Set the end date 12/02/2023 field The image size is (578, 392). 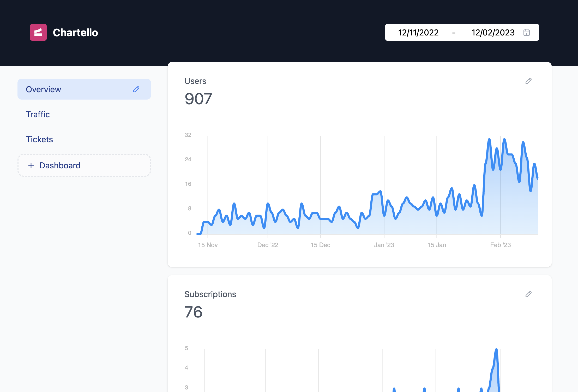(493, 33)
